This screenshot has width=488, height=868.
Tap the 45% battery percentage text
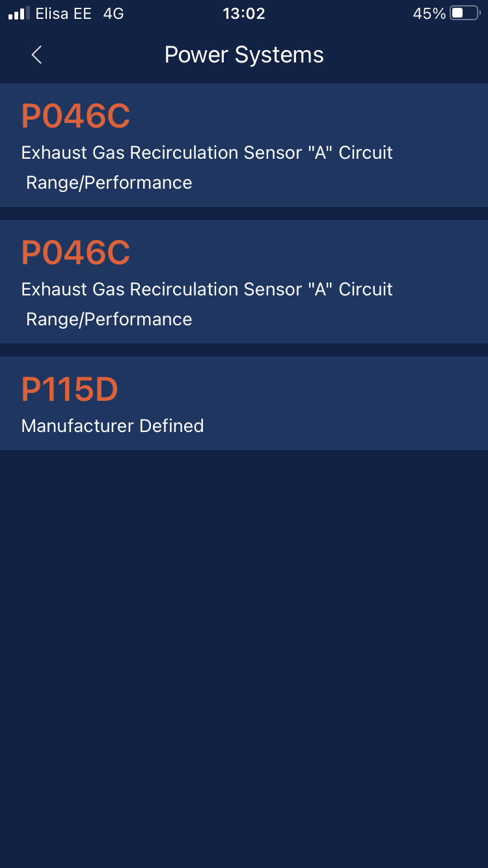tap(429, 13)
